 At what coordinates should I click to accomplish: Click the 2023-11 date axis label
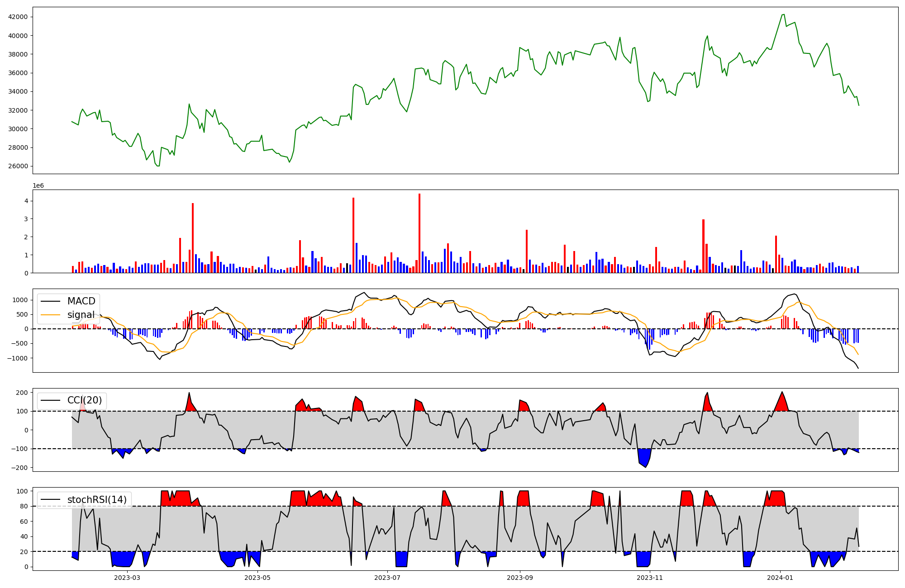click(x=650, y=578)
